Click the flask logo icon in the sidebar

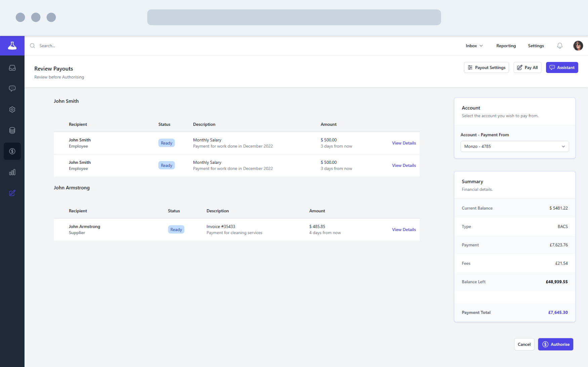pos(12,45)
